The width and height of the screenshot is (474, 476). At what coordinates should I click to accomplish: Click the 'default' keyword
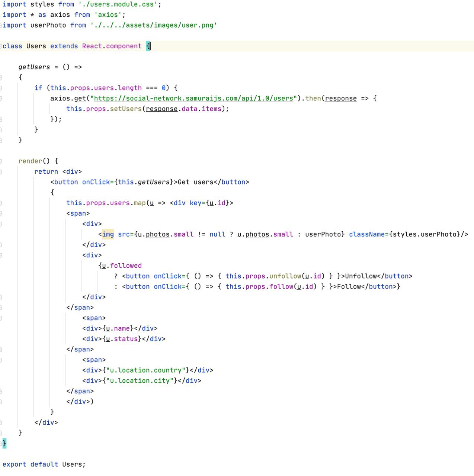44,464
